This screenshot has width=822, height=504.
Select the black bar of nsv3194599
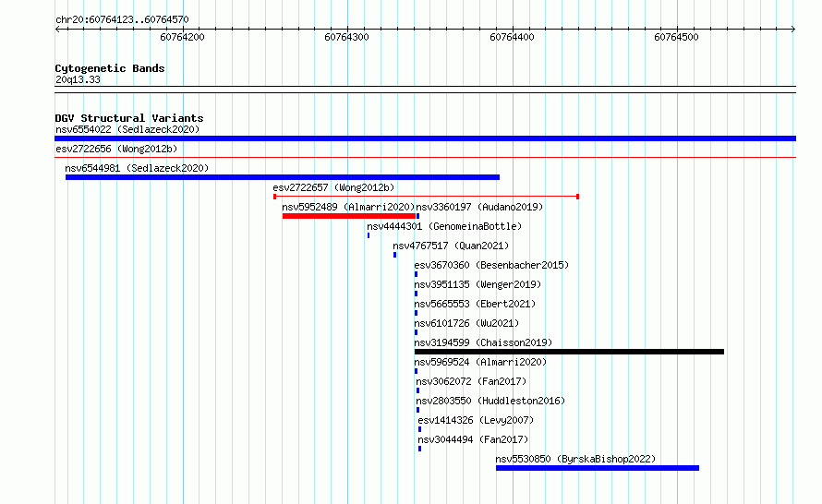569,352
